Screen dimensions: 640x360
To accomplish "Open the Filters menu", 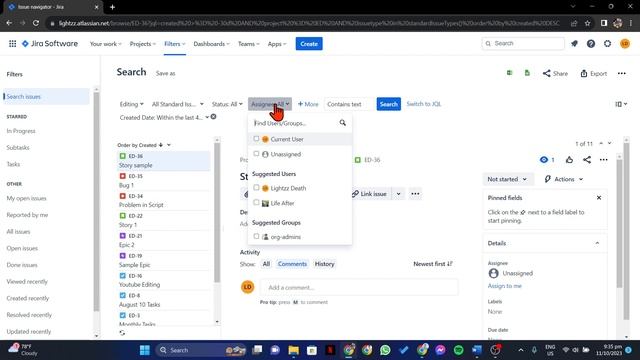I will [x=175, y=44].
